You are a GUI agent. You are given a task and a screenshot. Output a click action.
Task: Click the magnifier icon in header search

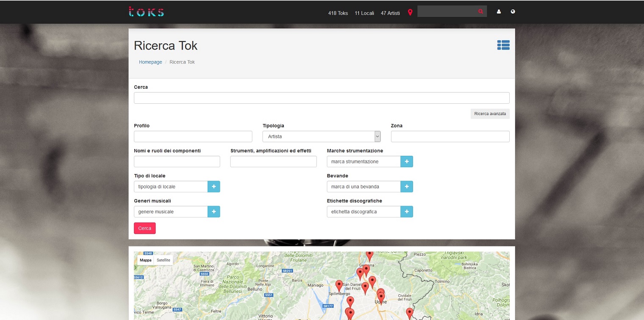tap(480, 11)
